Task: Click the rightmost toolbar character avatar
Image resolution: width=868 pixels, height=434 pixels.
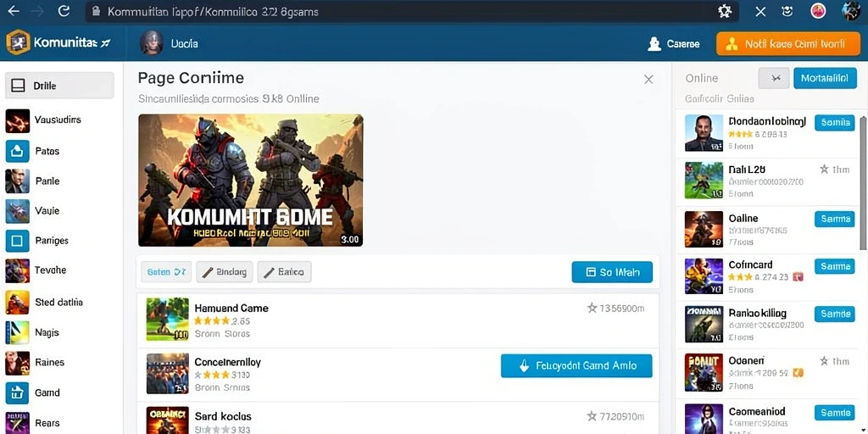Action: pos(850,10)
